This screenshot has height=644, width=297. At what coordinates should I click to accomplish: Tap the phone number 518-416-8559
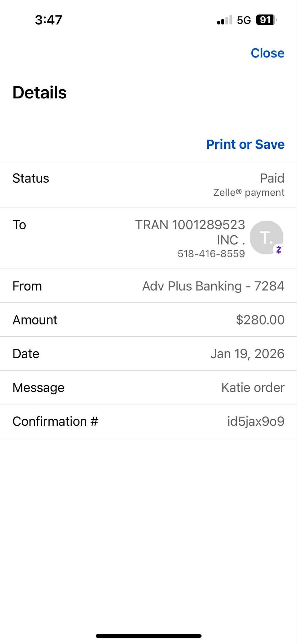point(211,254)
